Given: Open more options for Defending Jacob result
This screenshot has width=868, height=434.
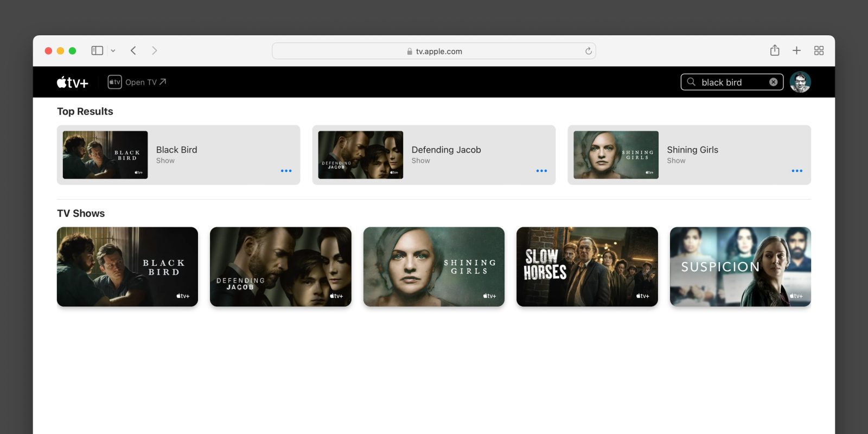Looking at the screenshot, I should click(541, 171).
